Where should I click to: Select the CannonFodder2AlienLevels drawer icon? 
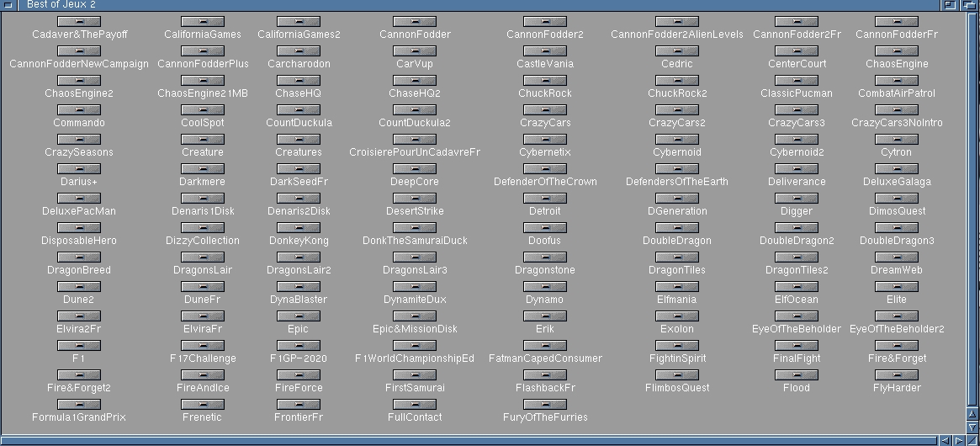677,21
